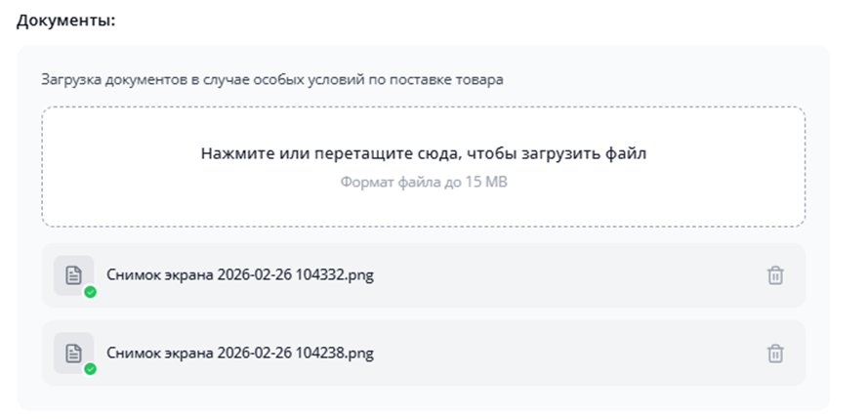This screenshot has height=419, width=868.
Task: Click 'Загрузка документов в случае особых условий' description
Action: [x=271, y=79]
